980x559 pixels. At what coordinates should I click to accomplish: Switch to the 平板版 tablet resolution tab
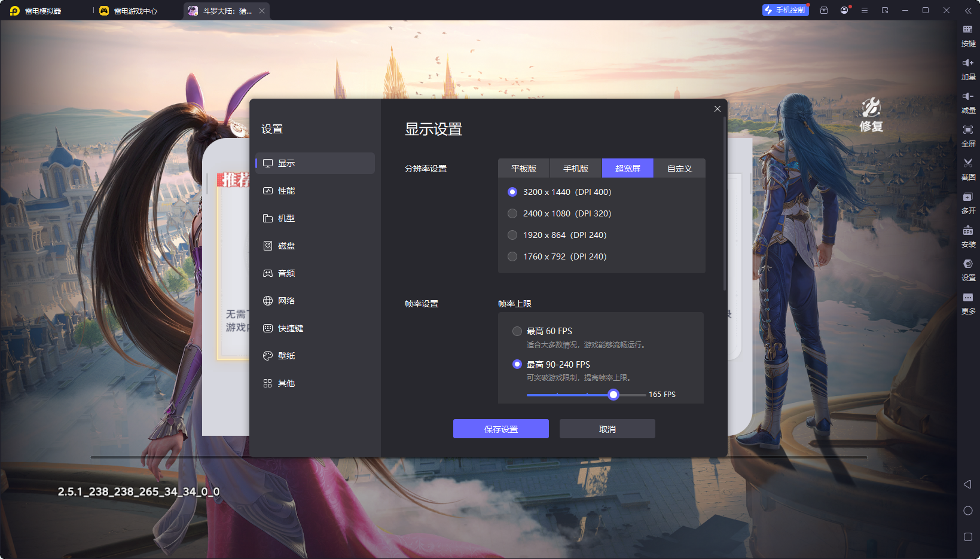click(524, 169)
